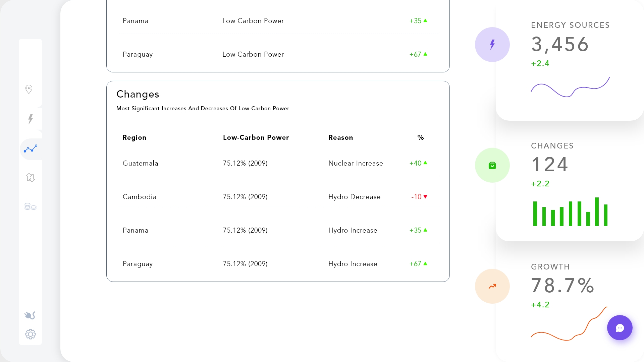Image resolution: width=644 pixels, height=362 pixels.
Task: Click the orange Growth sparkline
Action: click(569, 323)
